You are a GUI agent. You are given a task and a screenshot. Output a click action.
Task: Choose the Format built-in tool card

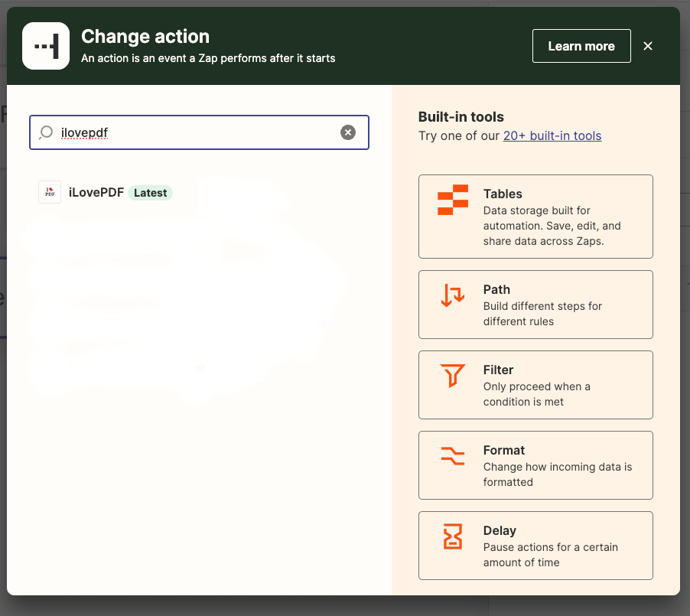tap(535, 465)
